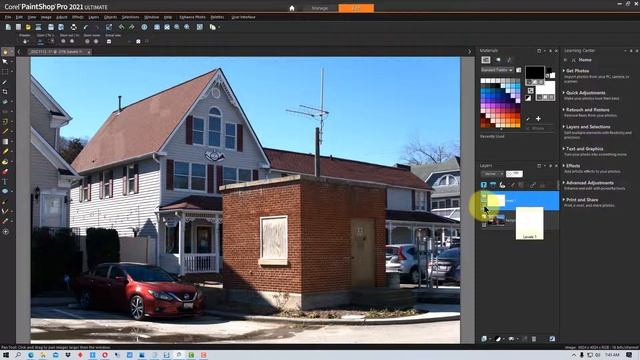Click the Background layer thumbnail
The width and height of the screenshot is (640, 360).
point(496,220)
